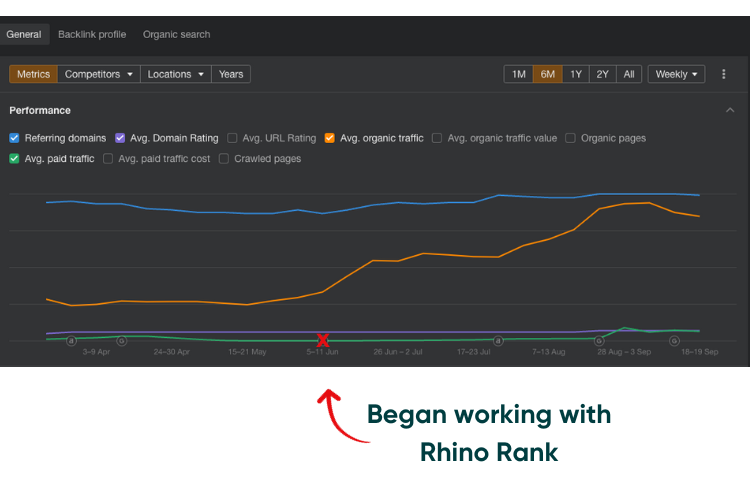Open the Locations dropdown
This screenshot has width=750, height=500.
(x=176, y=74)
